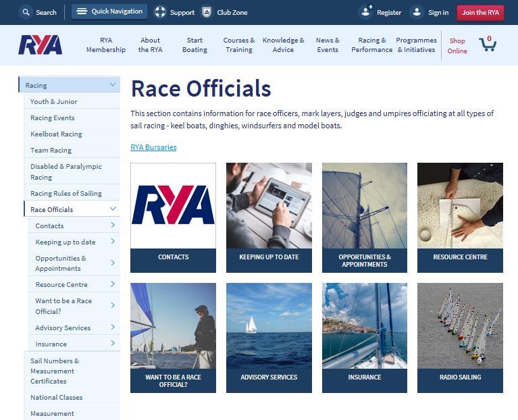Open the Resource Centre card image

[x=460, y=205]
